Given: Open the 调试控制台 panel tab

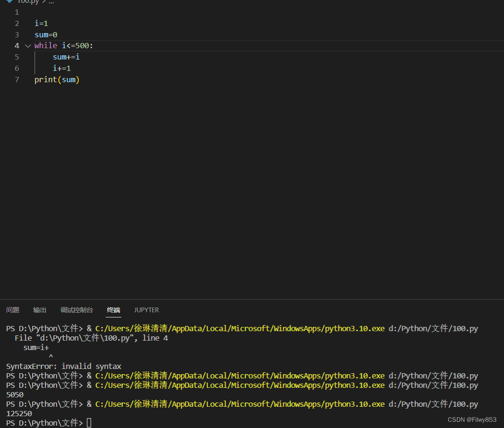Looking at the screenshot, I should tap(76, 310).
